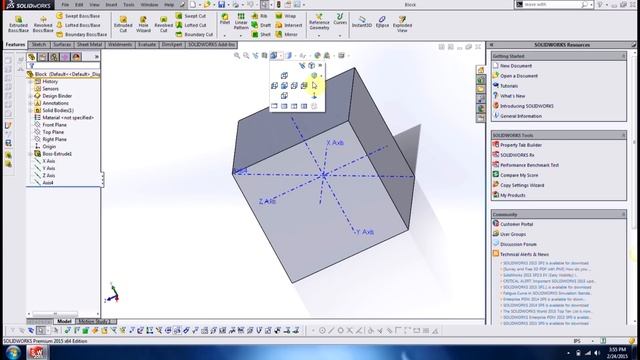This screenshot has width=640, height=360.
Task: Click the Section View icon
Action: pos(264,56)
